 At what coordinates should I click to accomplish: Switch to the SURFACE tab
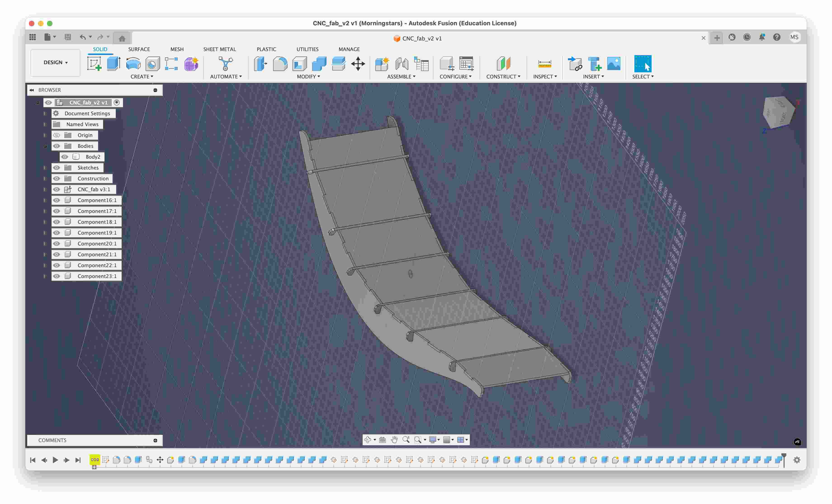pyautogui.click(x=139, y=49)
